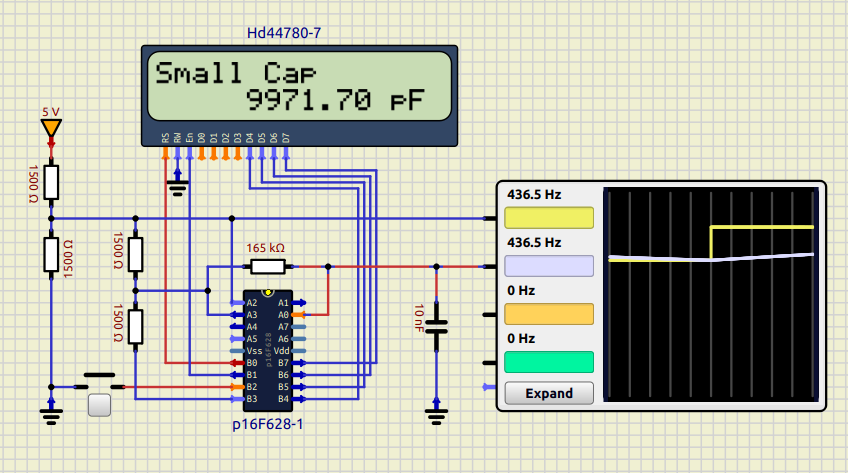Click the p16F628 microcontroller chip
The image size is (848, 473).
pos(267,350)
